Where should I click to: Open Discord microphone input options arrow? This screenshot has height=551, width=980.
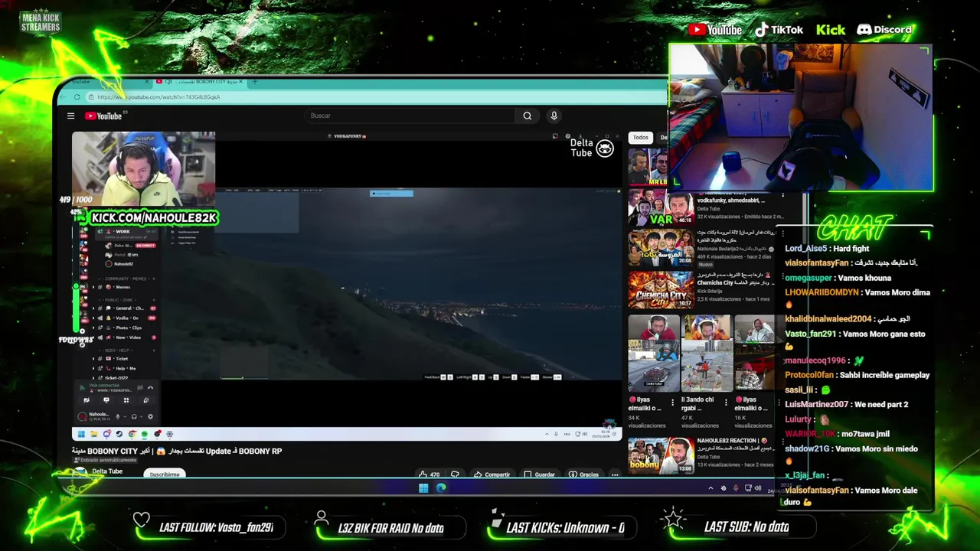pyautogui.click(x=125, y=416)
